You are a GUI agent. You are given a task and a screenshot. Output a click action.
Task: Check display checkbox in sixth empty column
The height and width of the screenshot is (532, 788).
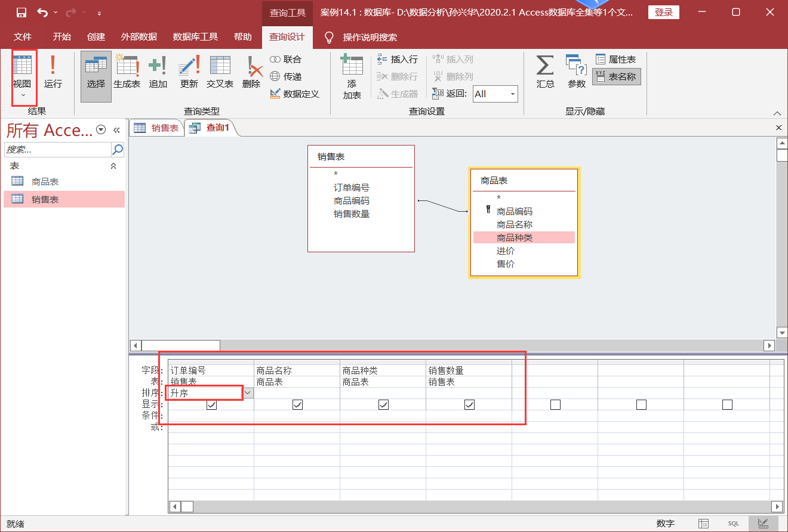coord(641,404)
